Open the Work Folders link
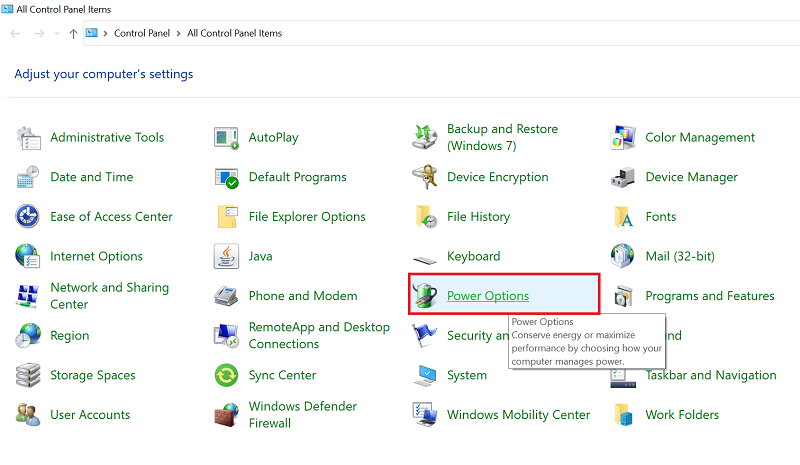This screenshot has width=800, height=465. point(682,415)
